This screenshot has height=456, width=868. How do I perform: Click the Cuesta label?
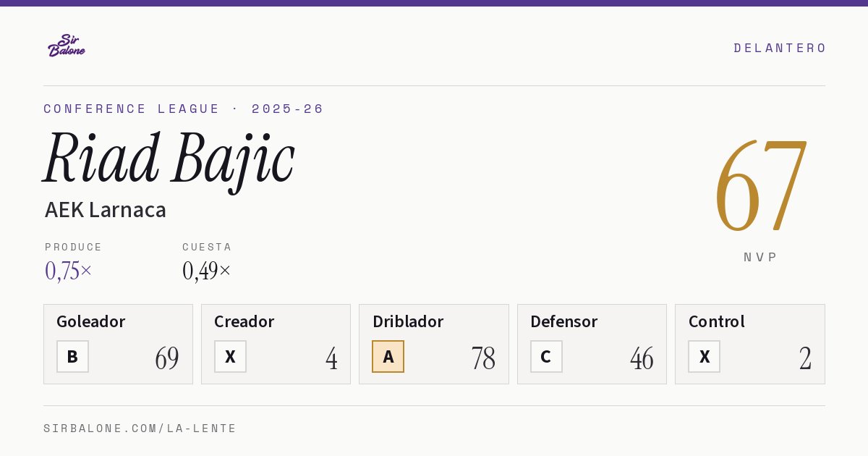point(207,247)
